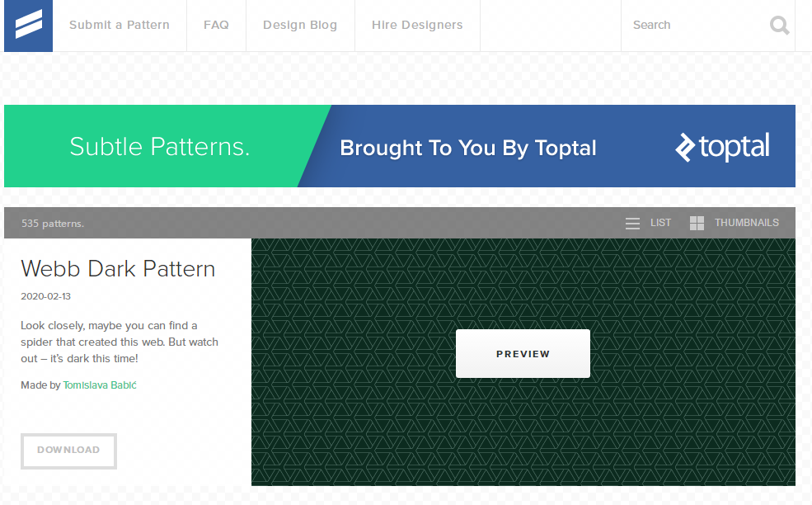Click the list view hamburger icon
The width and height of the screenshot is (812, 505).
[632, 224]
